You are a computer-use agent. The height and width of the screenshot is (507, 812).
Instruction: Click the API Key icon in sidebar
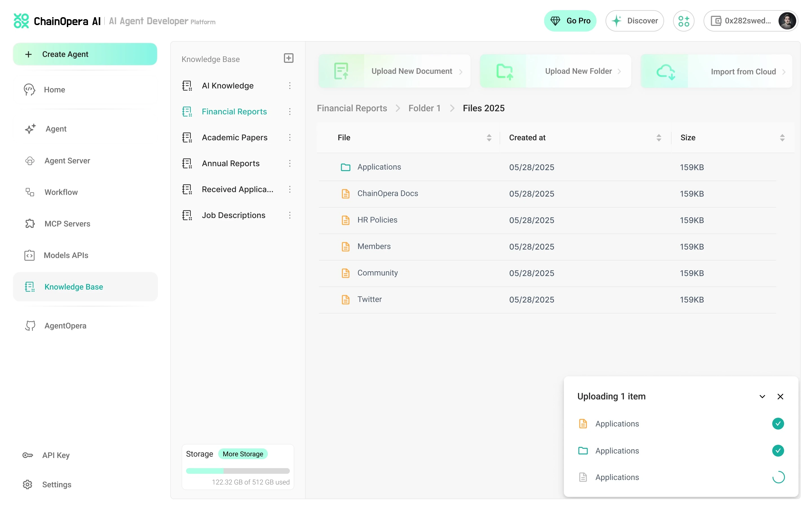coord(28,455)
